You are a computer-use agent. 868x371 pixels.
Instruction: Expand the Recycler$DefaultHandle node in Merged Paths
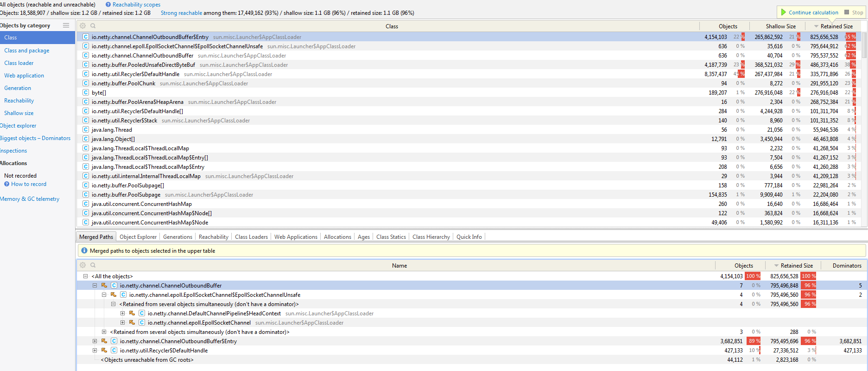click(95, 351)
